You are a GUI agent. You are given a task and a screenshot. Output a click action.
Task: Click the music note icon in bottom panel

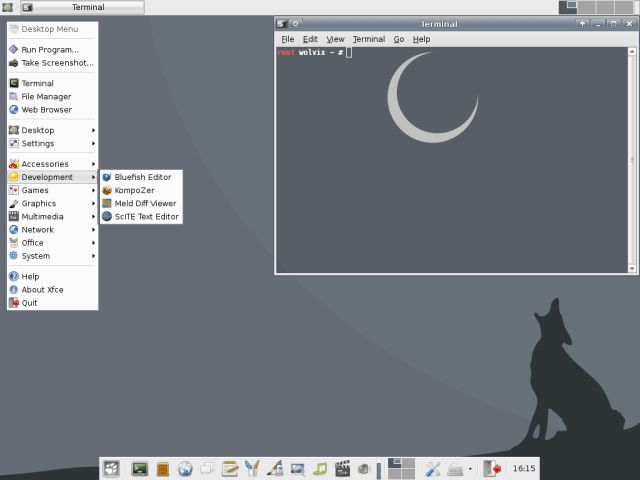320,468
